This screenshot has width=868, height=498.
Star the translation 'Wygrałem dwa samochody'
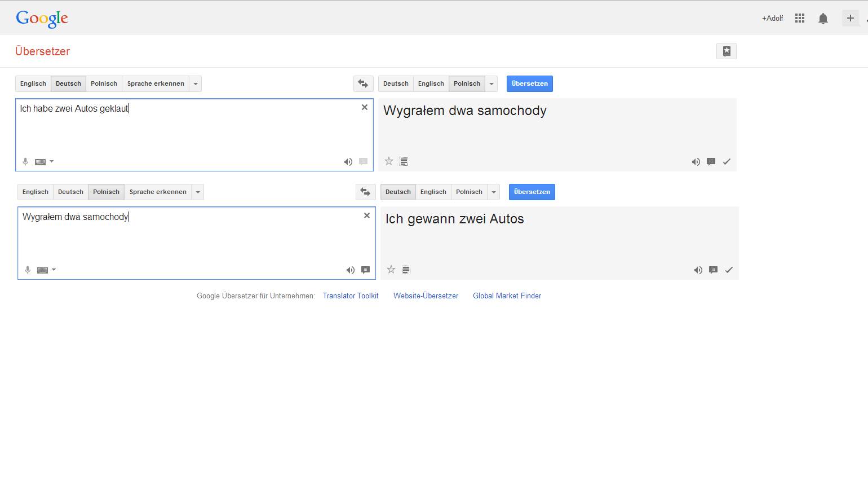(389, 161)
